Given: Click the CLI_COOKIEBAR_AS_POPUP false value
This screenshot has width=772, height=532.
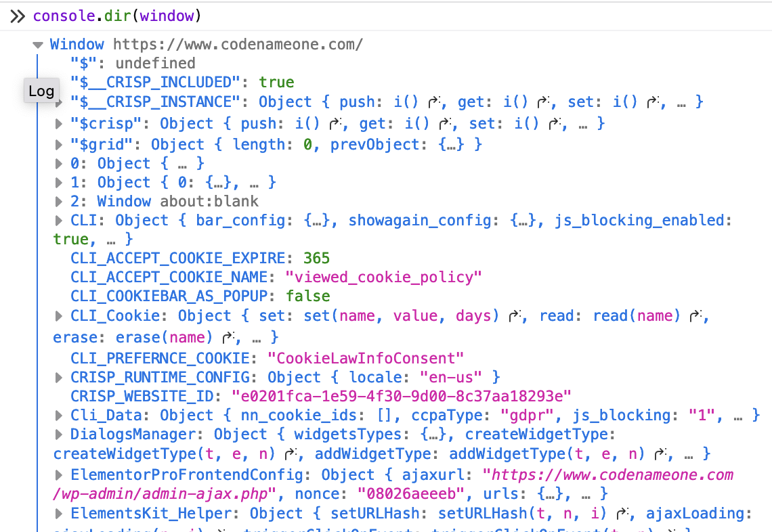Looking at the screenshot, I should click(308, 296).
